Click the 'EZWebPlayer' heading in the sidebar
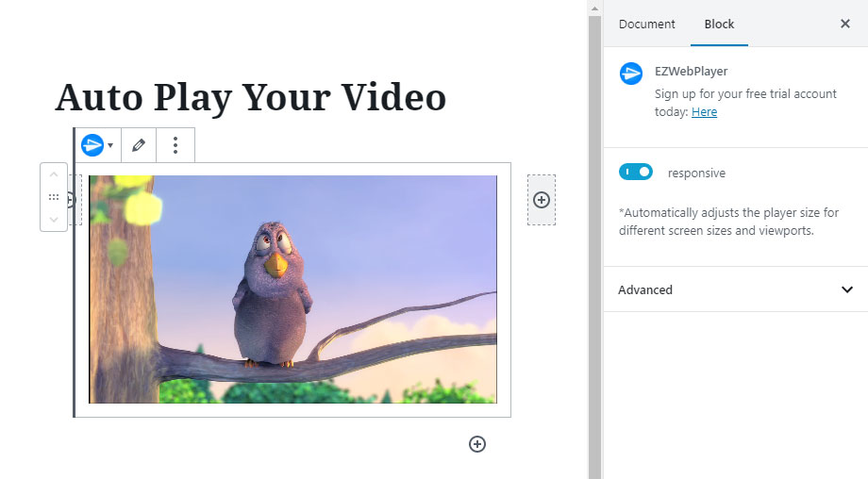The width and height of the screenshot is (868, 479). point(691,72)
